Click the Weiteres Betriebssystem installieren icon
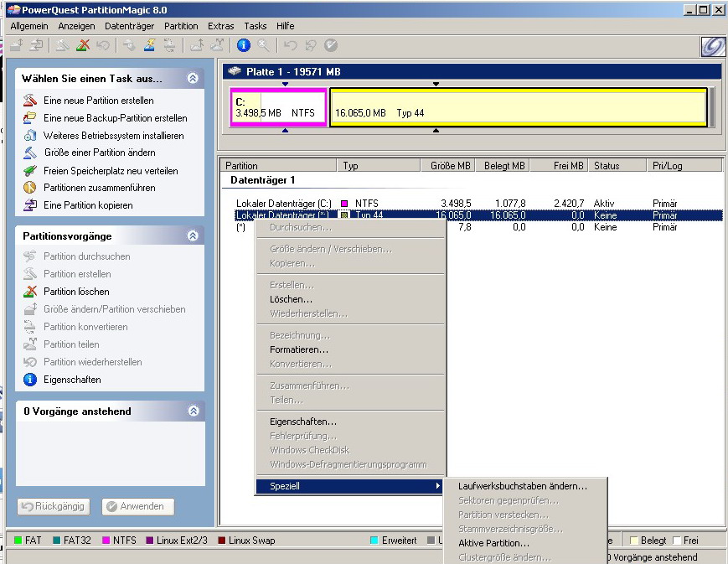The image size is (728, 564). click(29, 135)
